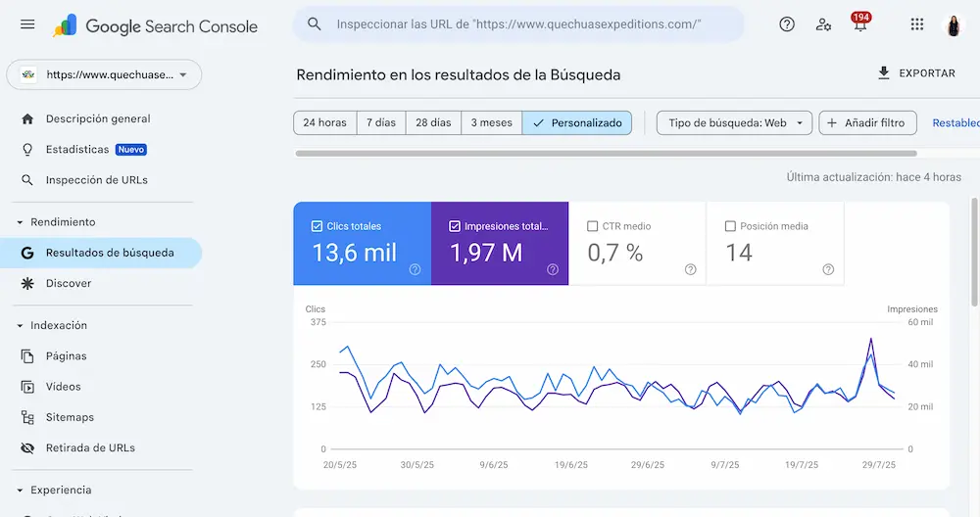Click help icon on CTR medio card
This screenshot has width=980, height=517.
click(x=690, y=269)
